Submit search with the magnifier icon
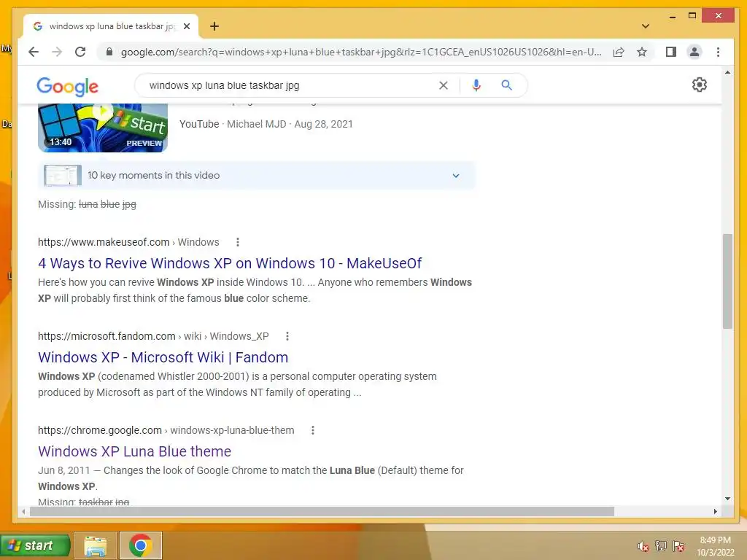The image size is (747, 560). coord(506,85)
